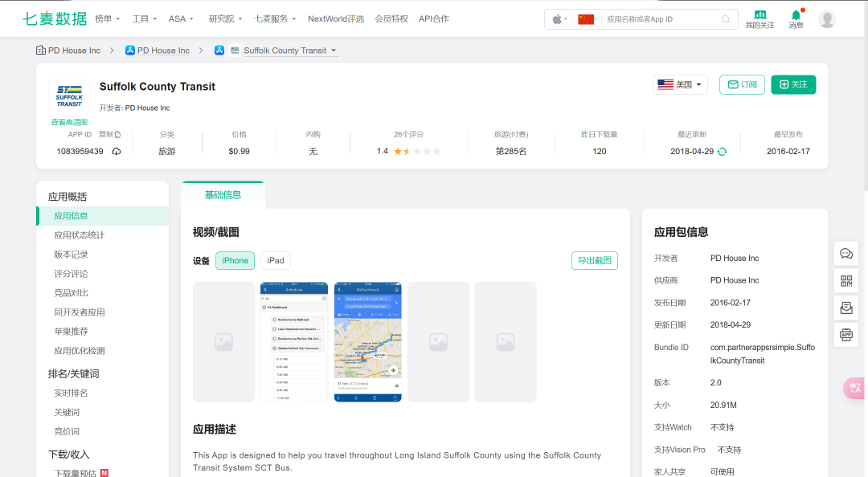Select 应用信息 in sidebar
The width and height of the screenshot is (868, 477).
102,216
